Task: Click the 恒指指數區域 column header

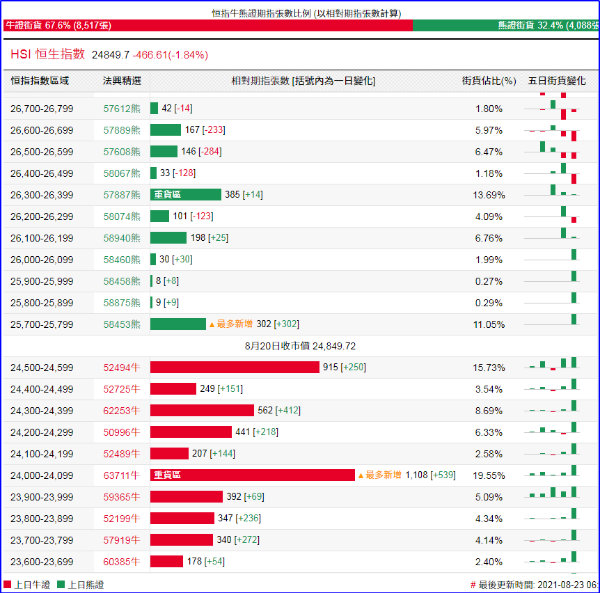Action: [x=40, y=81]
